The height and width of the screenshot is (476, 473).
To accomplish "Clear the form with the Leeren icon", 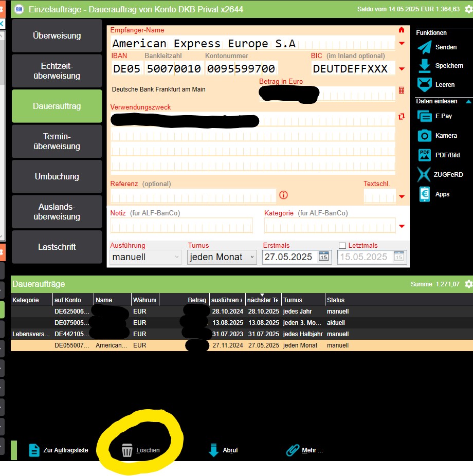I will coord(425,85).
